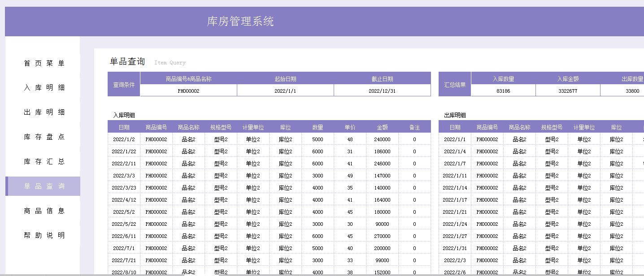Click the amount cell showing 246000
Viewport: 644px width, 276px height.
[382, 164]
